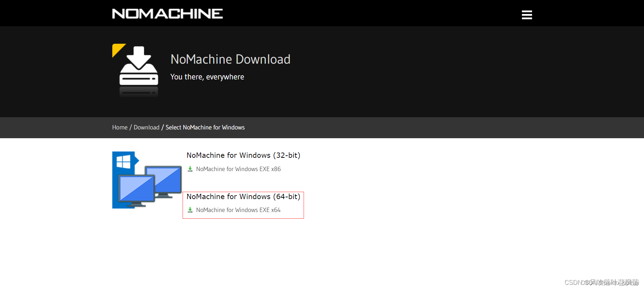Open the Download breadcrumb link

pos(147,127)
